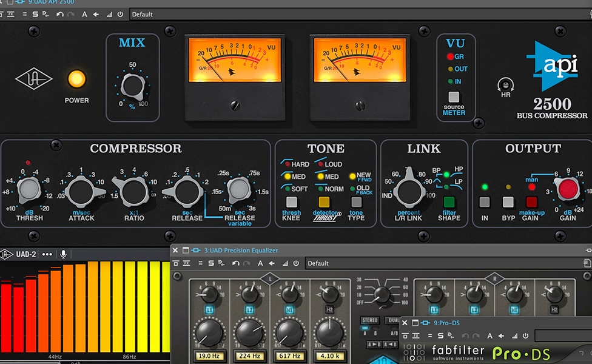Click the 'S' sidechain icon in API 2500 toolbar
The width and height of the screenshot is (592, 364).
click(35, 15)
